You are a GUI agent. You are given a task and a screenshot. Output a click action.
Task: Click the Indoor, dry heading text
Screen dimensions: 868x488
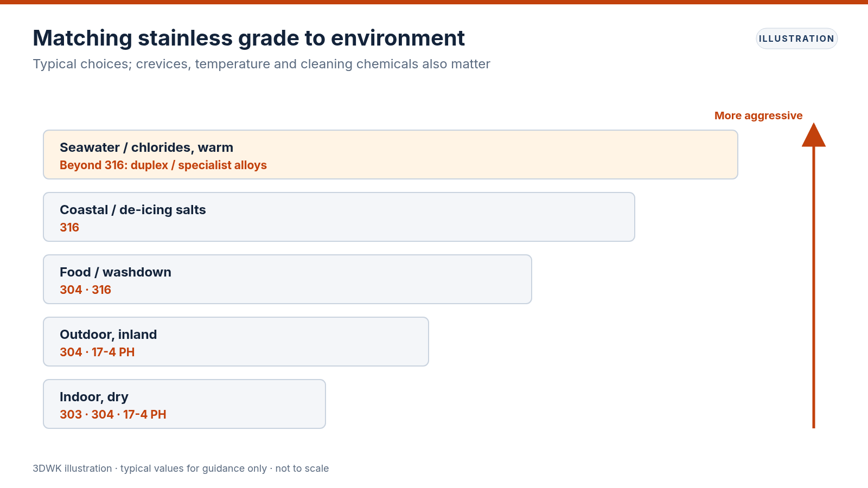click(x=94, y=397)
